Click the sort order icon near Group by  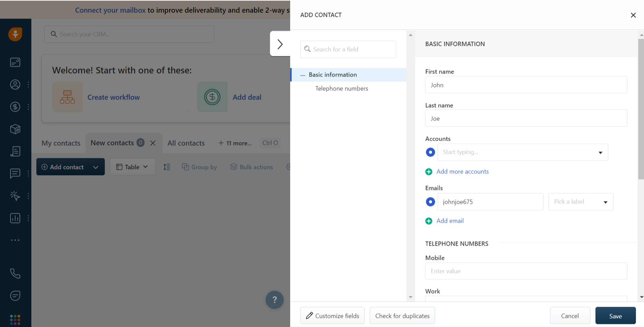tap(167, 167)
